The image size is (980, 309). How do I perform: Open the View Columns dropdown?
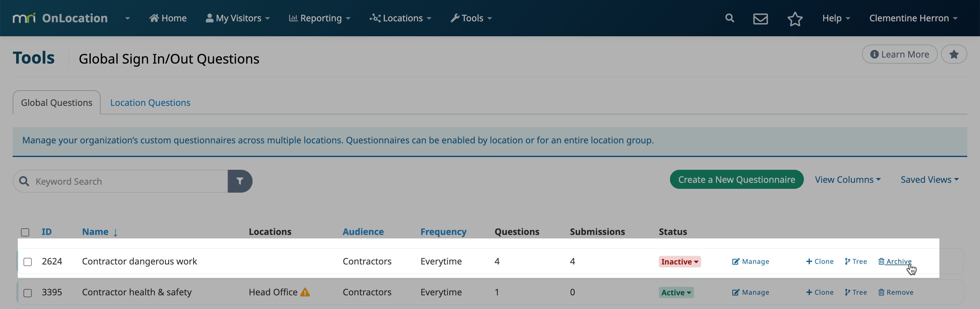coord(847,180)
